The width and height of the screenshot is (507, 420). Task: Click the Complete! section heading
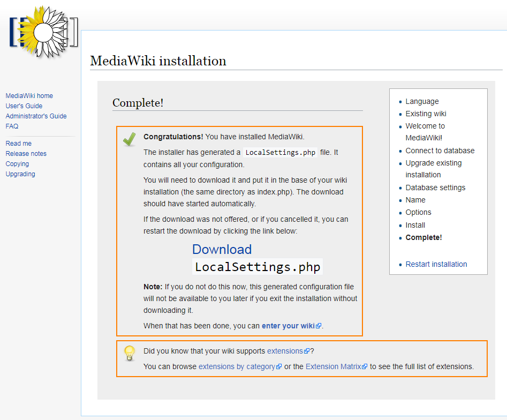[138, 103]
